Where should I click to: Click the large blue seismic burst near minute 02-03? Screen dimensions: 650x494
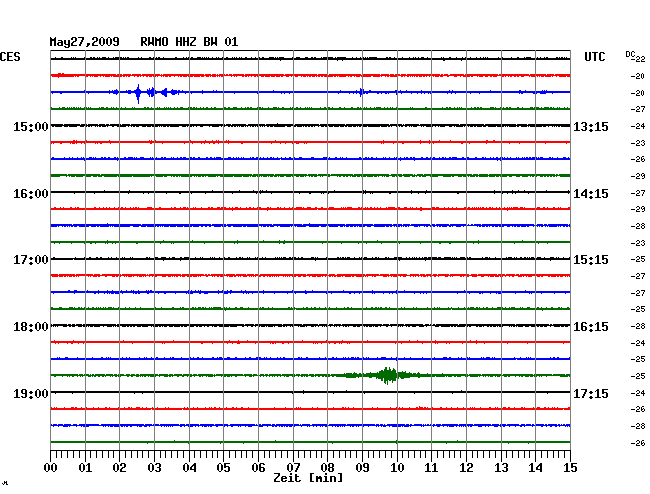pyautogui.click(x=146, y=93)
